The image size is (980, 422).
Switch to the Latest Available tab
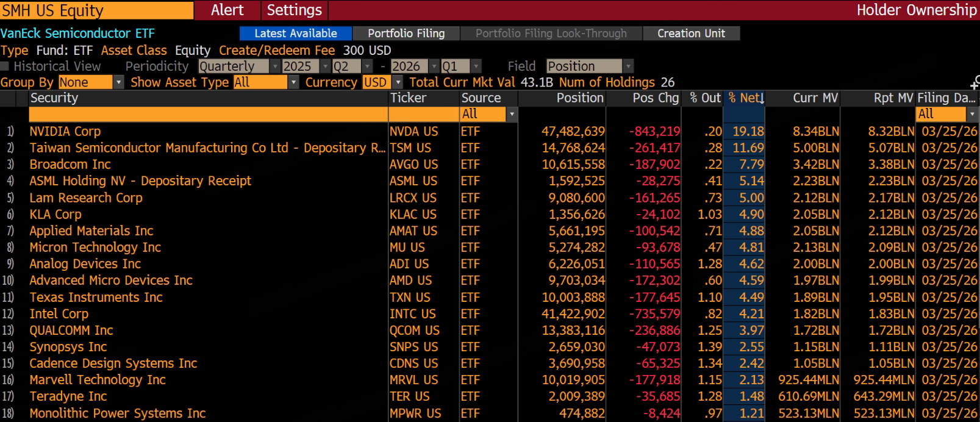coord(296,34)
